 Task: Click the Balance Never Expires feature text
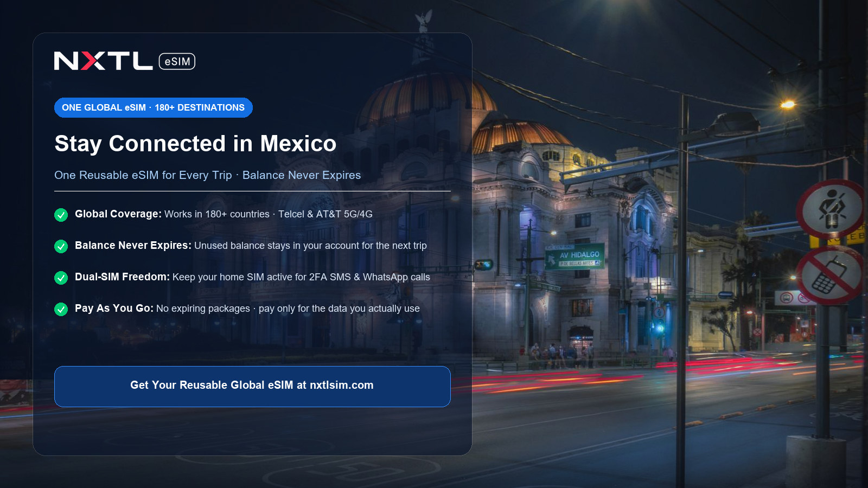pyautogui.click(x=251, y=246)
